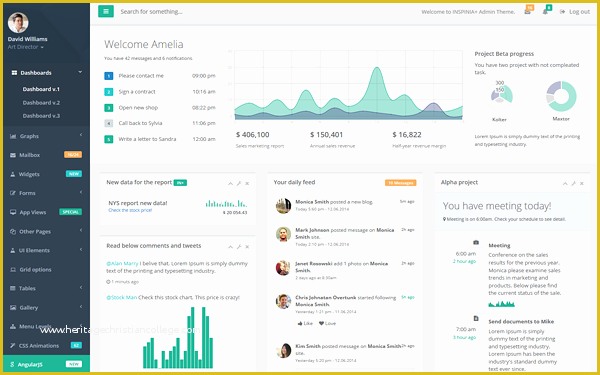This screenshot has width=600, height=375.
Task: Click Monica Smith's avatar in the feed
Action: [x=283, y=206]
